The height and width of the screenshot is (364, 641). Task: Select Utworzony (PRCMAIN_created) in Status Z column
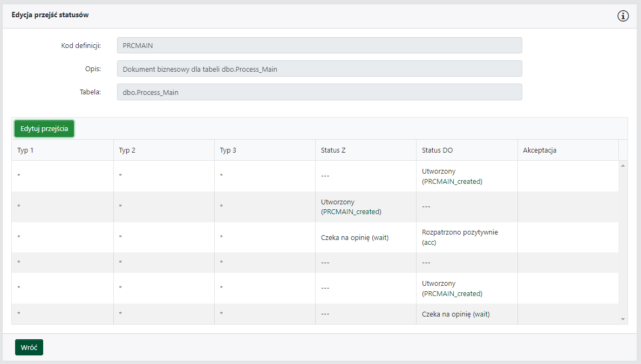click(351, 207)
